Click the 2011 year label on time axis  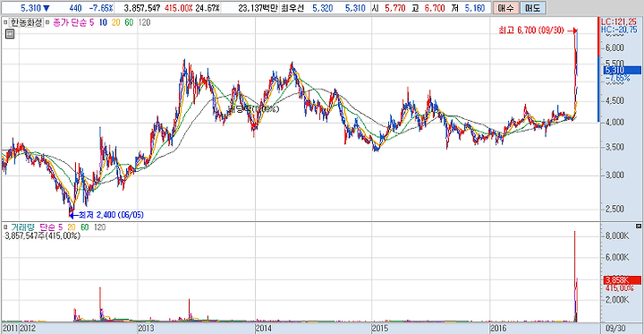click(x=10, y=329)
